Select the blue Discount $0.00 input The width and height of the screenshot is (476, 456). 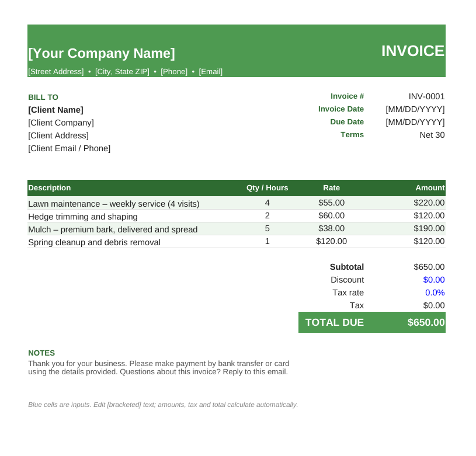pos(434,280)
